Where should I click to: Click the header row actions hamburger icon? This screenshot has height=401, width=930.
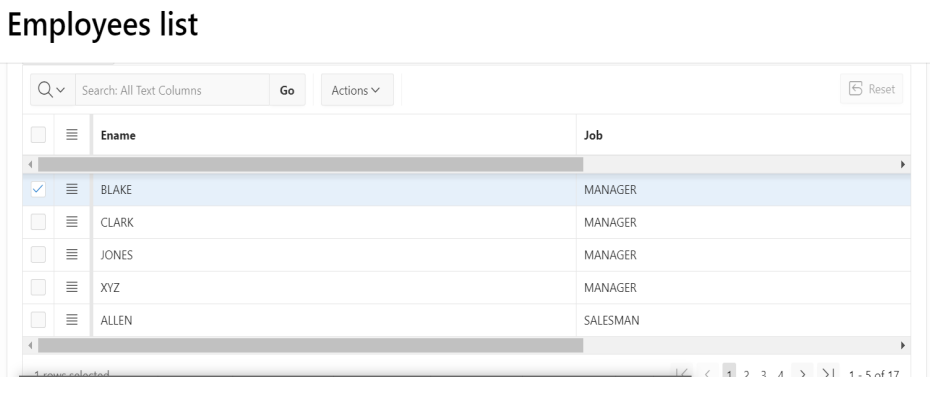(71, 134)
